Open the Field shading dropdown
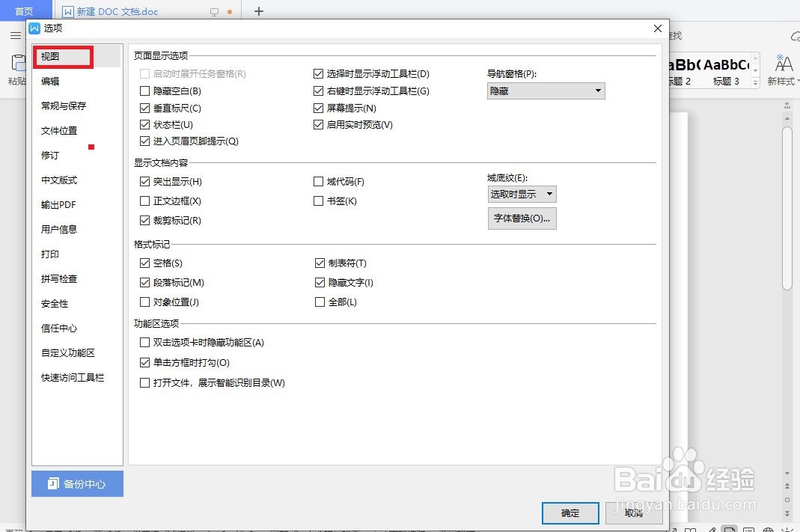This screenshot has height=532, width=800. tap(522, 194)
